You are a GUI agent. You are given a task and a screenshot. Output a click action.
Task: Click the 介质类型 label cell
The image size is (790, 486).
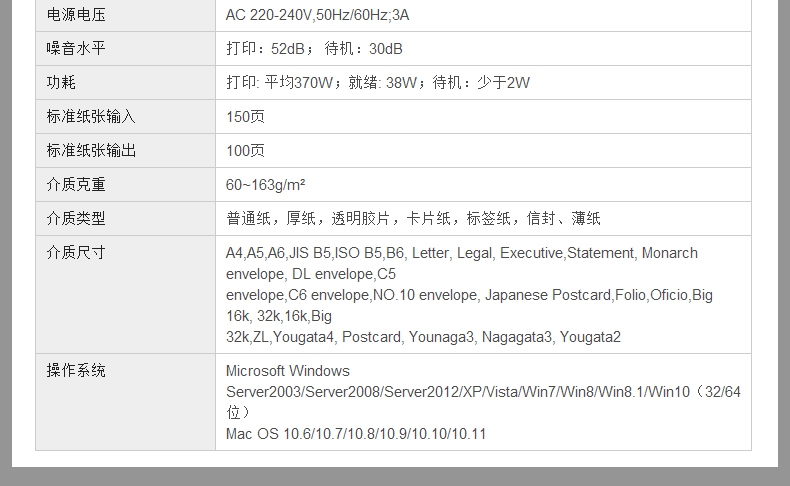pos(76,218)
